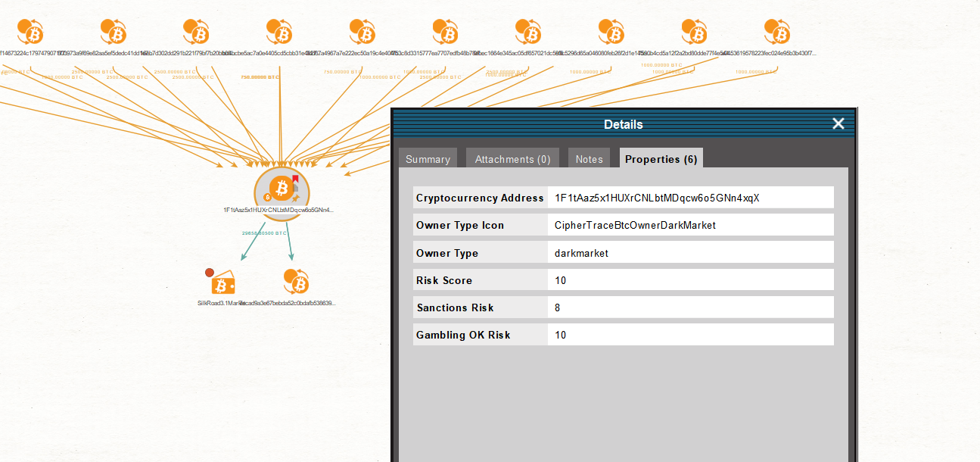This screenshot has width=980, height=462.
Task: Click the grey attachment icon on the central node
Action: pyautogui.click(x=296, y=187)
